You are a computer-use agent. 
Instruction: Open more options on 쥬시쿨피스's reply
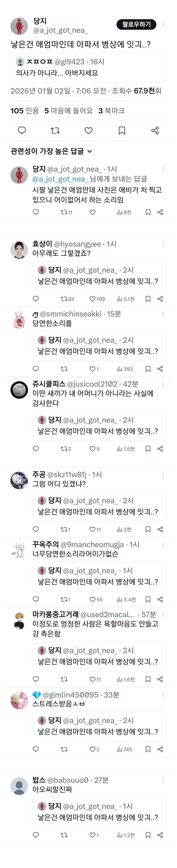pos(163,384)
